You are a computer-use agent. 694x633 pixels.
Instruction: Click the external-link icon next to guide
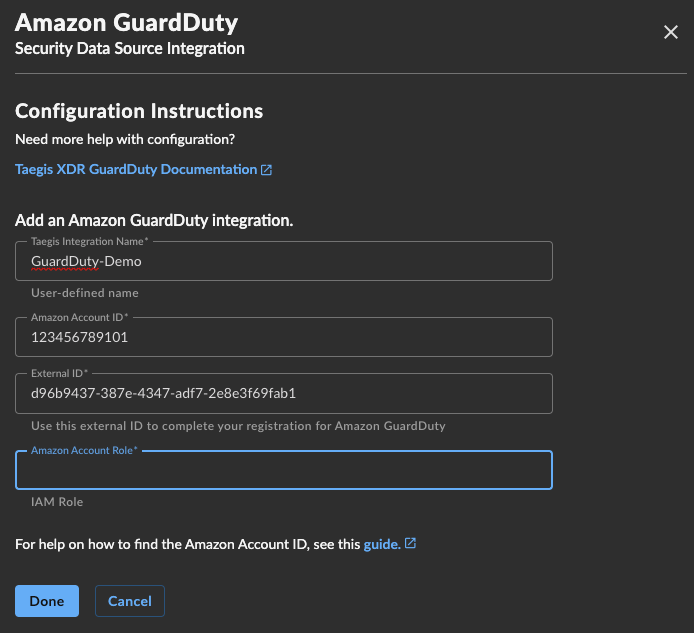[x=410, y=543]
